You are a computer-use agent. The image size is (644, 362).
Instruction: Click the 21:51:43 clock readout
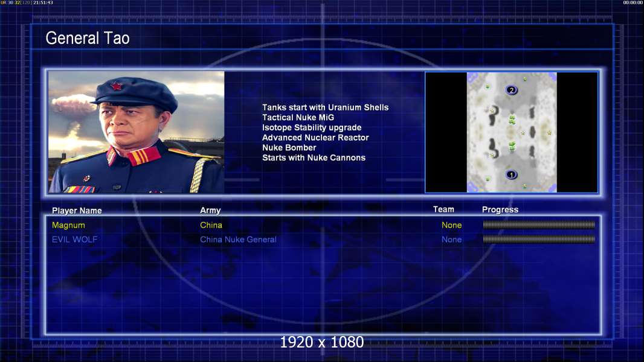click(43, 2)
